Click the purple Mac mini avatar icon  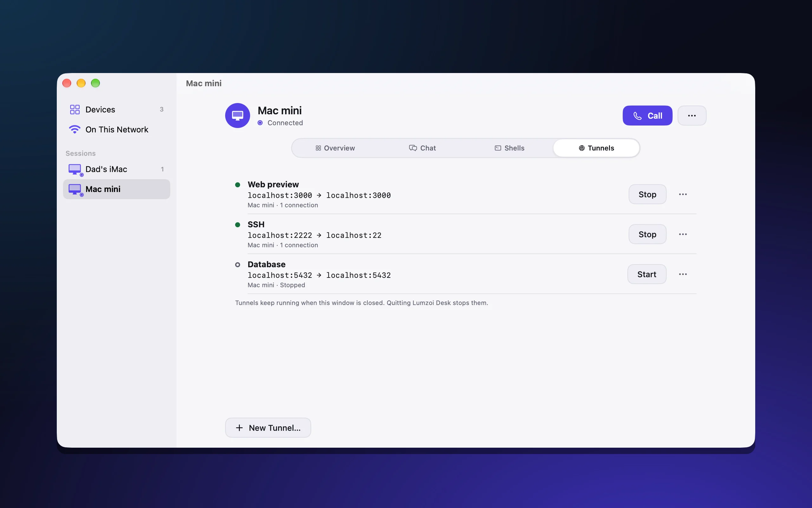coord(238,116)
